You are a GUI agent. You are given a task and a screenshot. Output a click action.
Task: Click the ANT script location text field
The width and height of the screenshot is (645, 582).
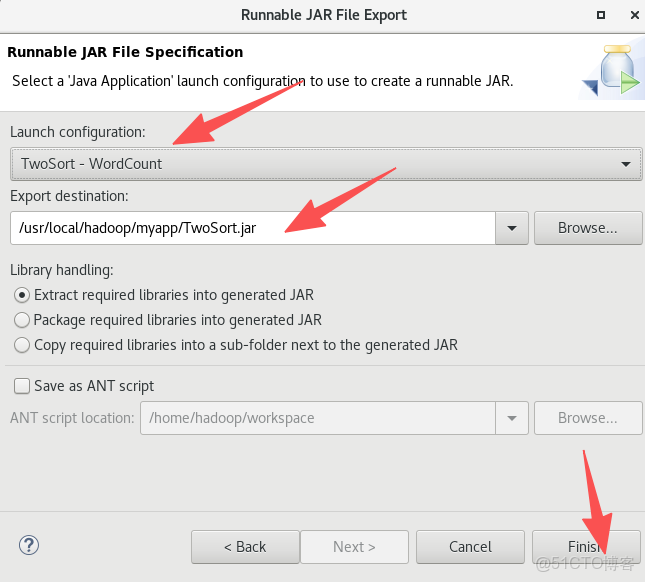point(318,418)
